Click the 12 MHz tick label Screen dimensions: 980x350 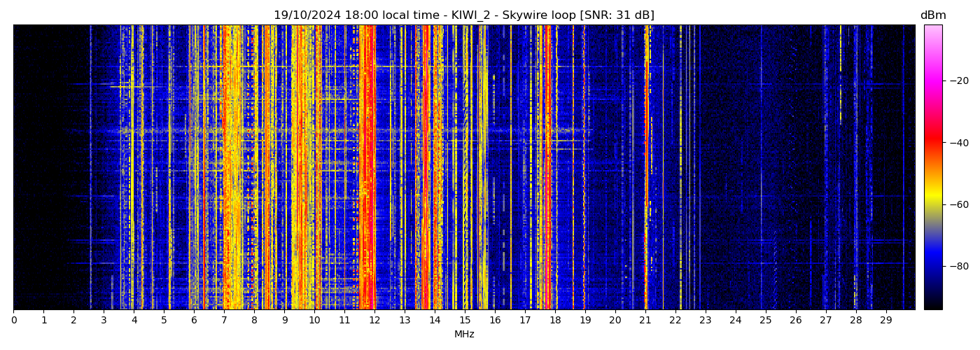coord(374,320)
